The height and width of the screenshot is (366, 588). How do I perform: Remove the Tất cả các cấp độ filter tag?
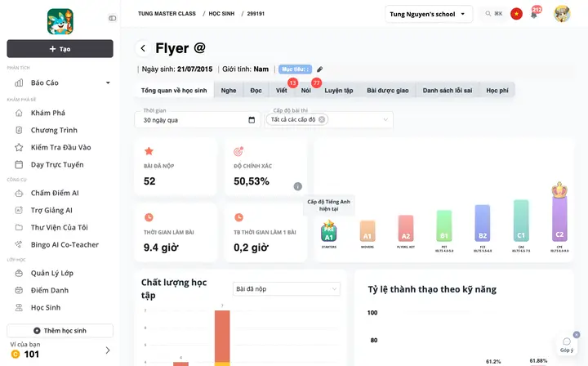[x=322, y=119]
